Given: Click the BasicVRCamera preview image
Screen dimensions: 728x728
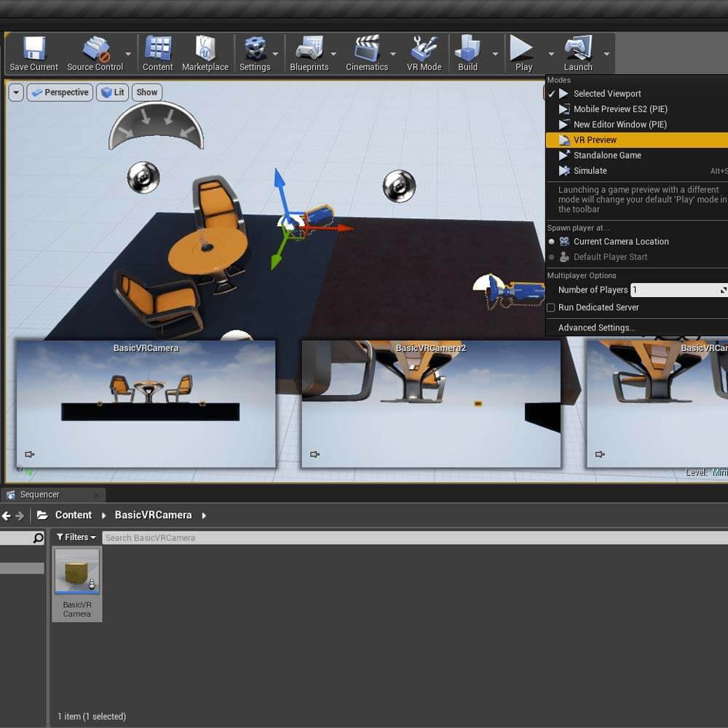Looking at the screenshot, I should point(146,403).
